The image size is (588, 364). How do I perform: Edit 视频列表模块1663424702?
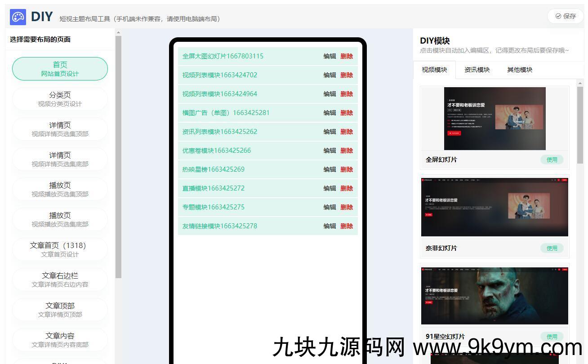330,75
